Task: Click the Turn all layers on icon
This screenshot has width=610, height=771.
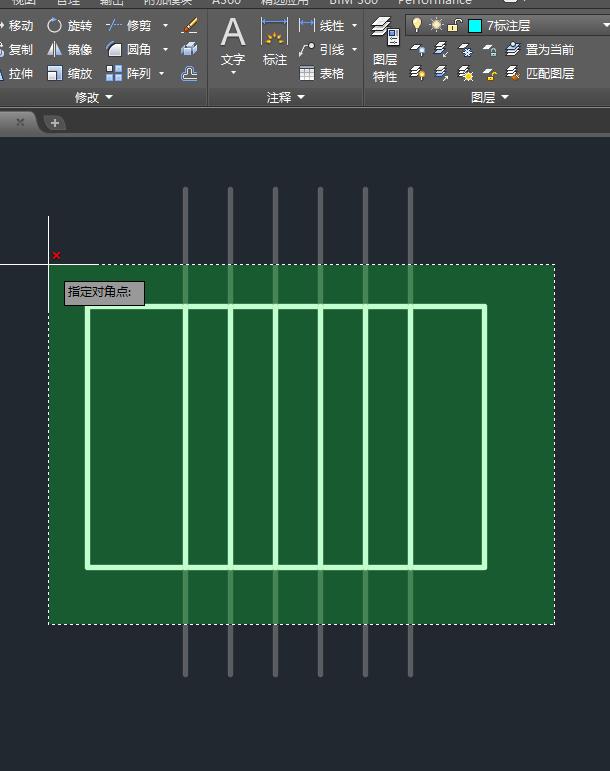Action: [x=418, y=73]
